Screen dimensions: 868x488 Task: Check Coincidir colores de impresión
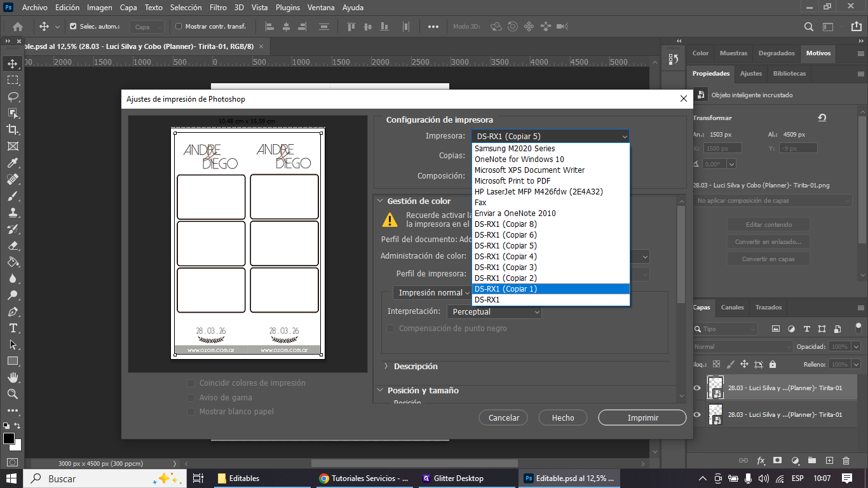pyautogui.click(x=191, y=383)
